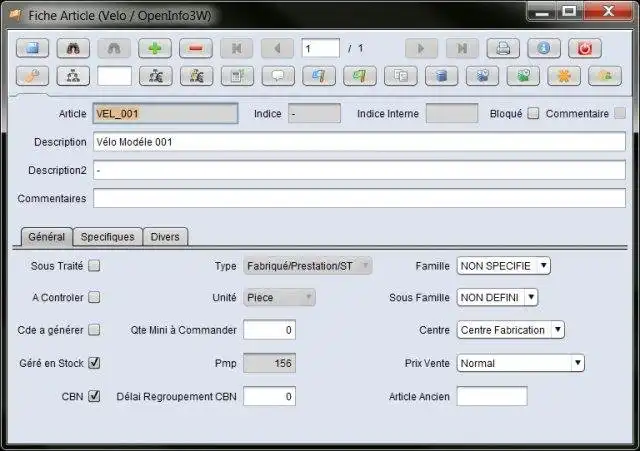Toggle the Commentaire checkbox
Screen dimensions: 640x451
pos(620,113)
